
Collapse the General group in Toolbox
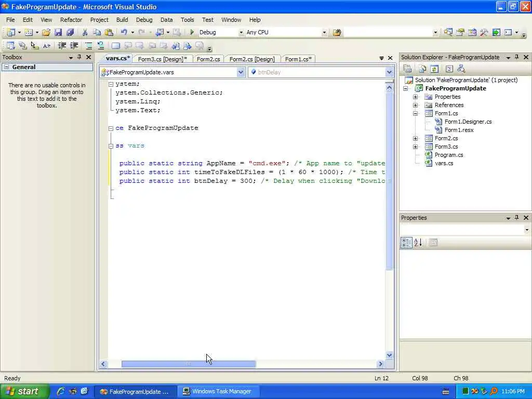click(6, 67)
